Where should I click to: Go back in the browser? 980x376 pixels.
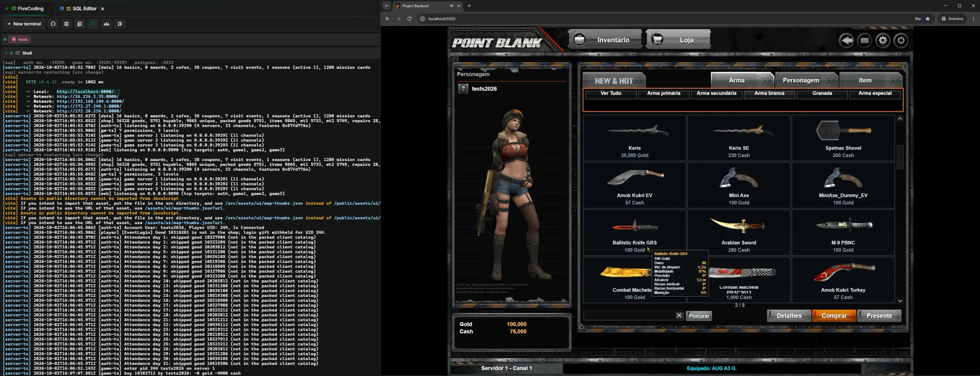click(387, 19)
